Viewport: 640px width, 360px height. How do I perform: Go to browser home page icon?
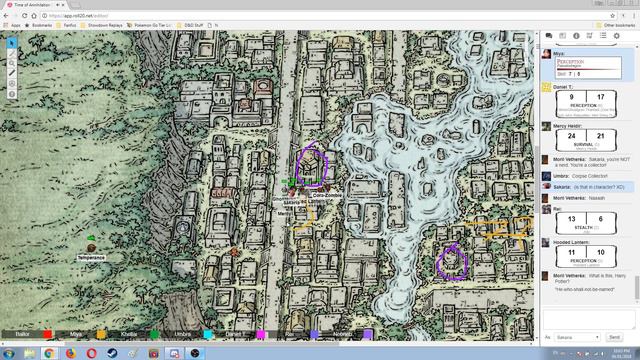(x=34, y=16)
